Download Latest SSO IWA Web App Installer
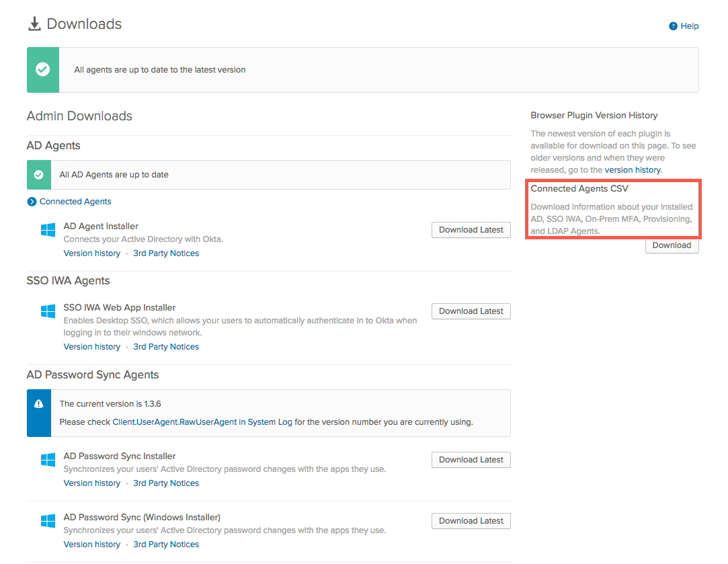 [x=471, y=311]
